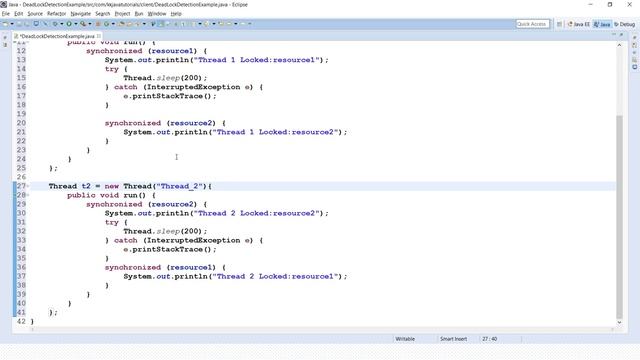Click the Open Type toolbar icon
Viewport: 640px width, 360px height.
click(122, 24)
